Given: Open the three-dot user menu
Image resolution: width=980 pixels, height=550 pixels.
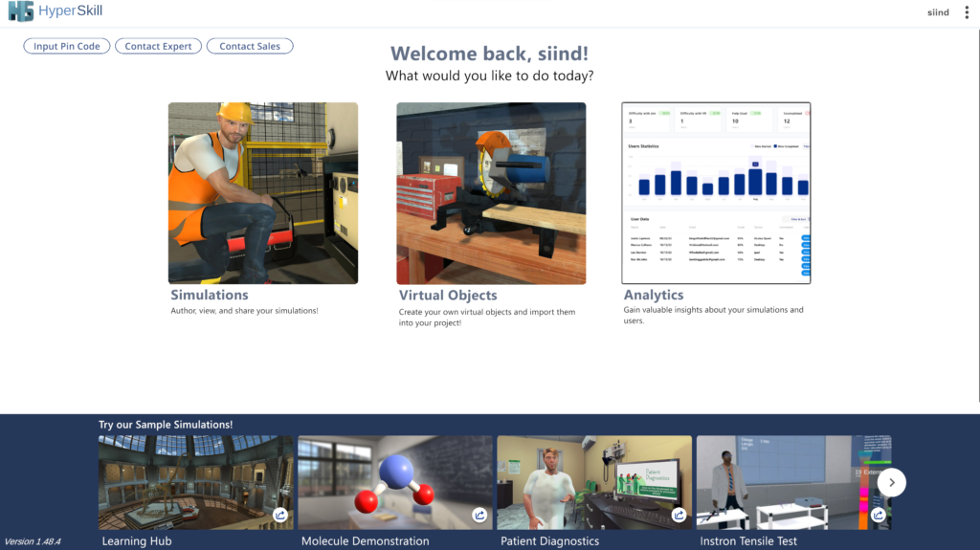Looking at the screenshot, I should click(967, 12).
